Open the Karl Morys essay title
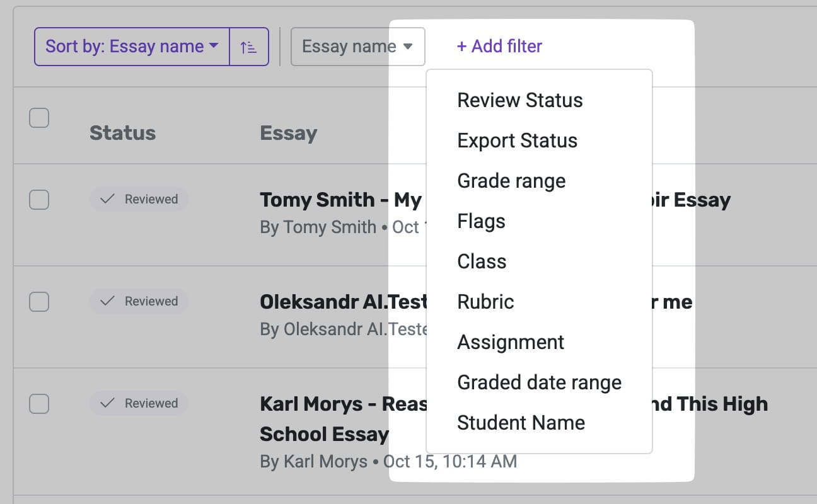Image resolution: width=817 pixels, height=504 pixels. [514, 419]
